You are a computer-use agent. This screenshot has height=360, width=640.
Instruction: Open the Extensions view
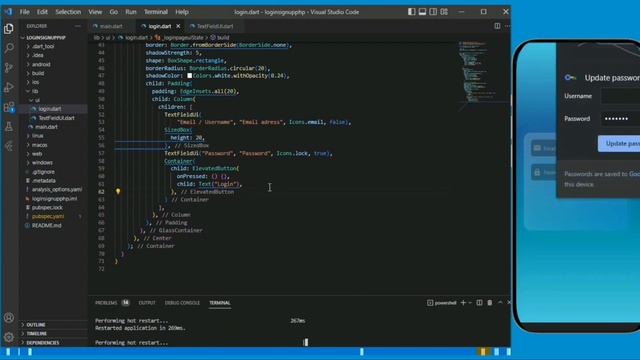pos(9,107)
